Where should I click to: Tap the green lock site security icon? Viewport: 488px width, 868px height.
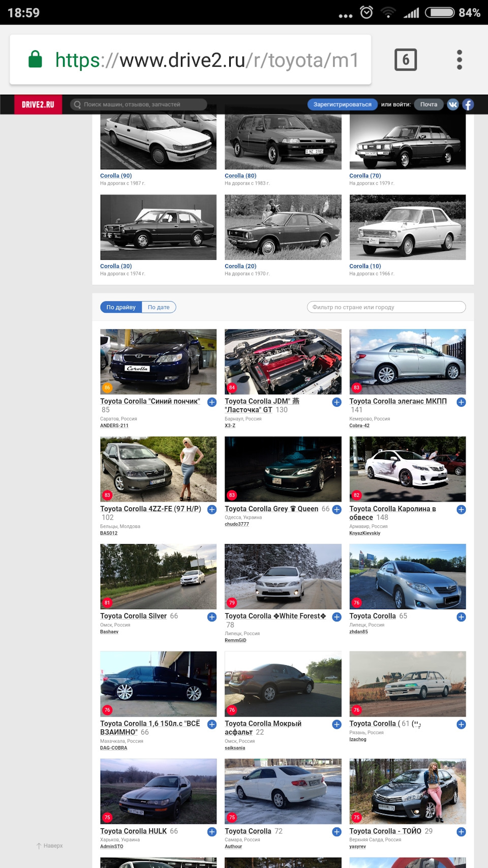click(35, 59)
